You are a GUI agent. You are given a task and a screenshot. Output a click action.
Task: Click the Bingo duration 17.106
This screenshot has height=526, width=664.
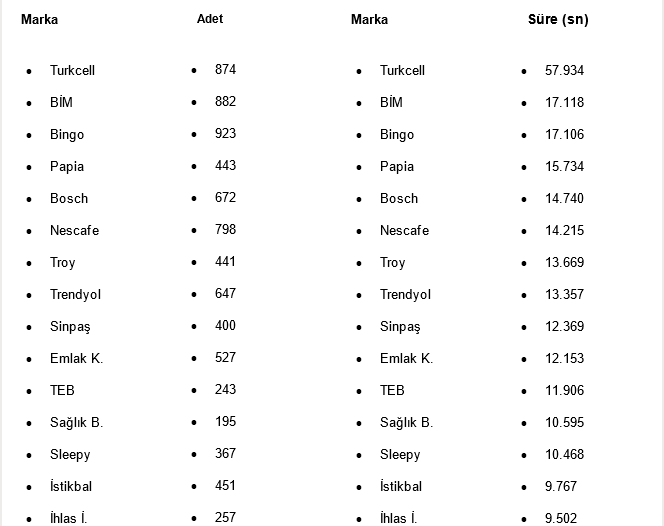pyautogui.click(x=564, y=135)
